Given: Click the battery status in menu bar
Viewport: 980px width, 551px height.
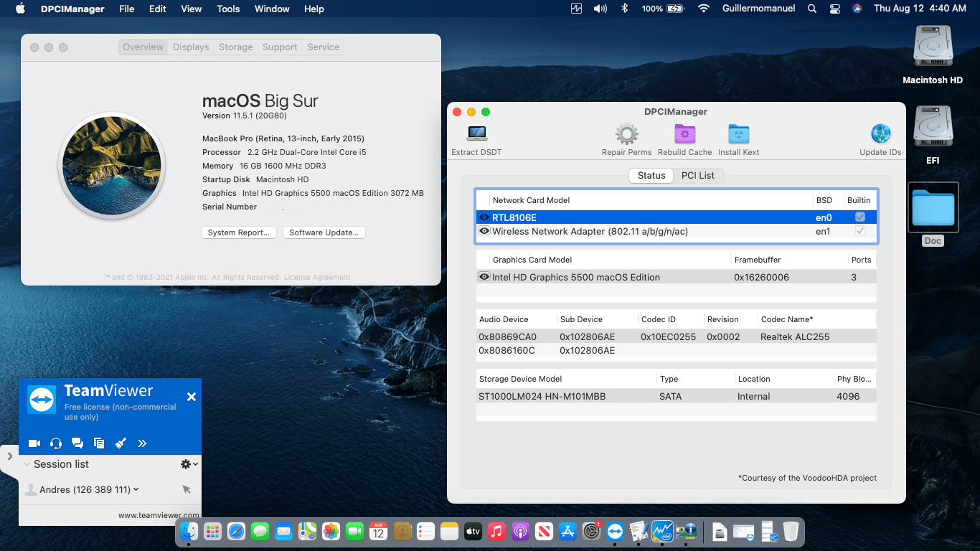Looking at the screenshot, I should click(663, 9).
